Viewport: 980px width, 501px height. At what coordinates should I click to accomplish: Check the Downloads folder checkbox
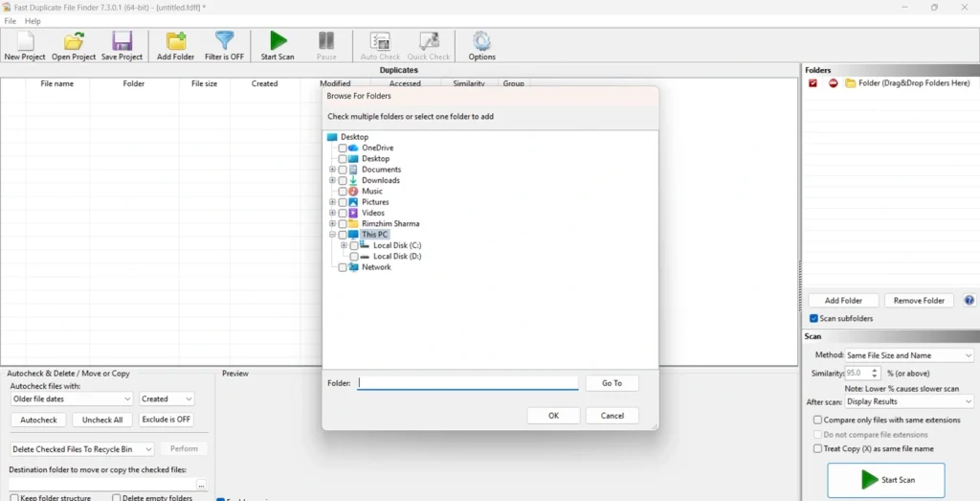point(343,180)
